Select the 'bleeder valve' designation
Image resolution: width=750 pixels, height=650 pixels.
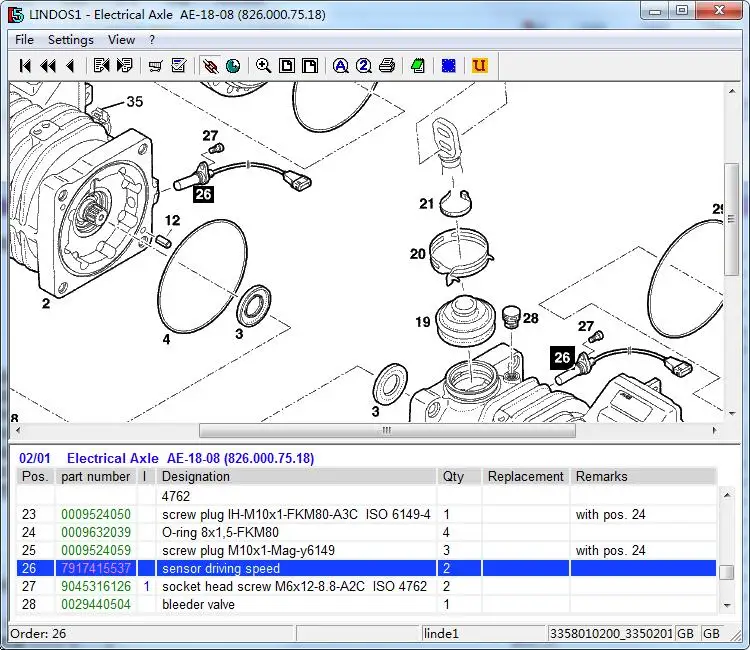click(x=199, y=605)
